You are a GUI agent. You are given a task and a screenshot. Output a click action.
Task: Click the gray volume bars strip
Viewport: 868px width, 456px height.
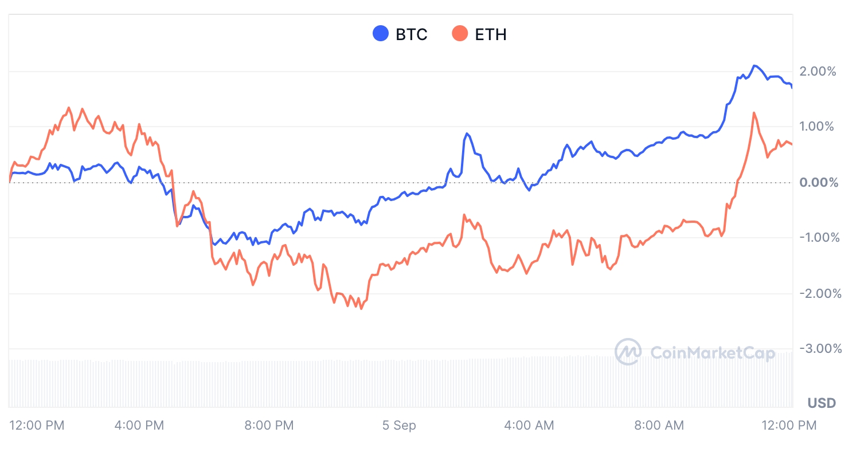click(x=401, y=383)
